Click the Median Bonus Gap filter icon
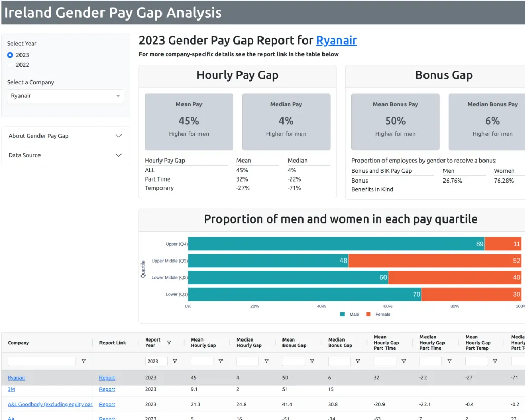This screenshot has height=420, width=525. click(358, 362)
